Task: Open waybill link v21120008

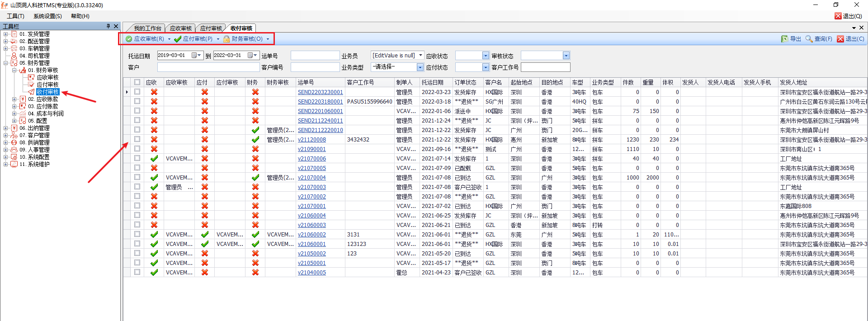Action: pyautogui.click(x=311, y=140)
